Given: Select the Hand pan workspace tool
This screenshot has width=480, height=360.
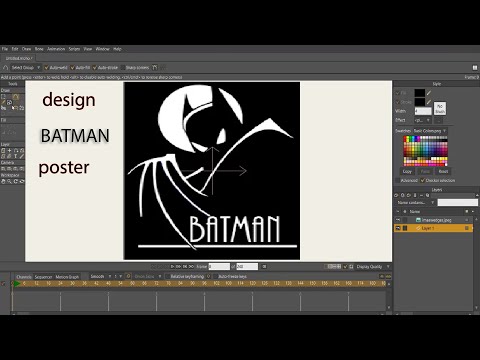Looking at the screenshot, I should (3, 181).
